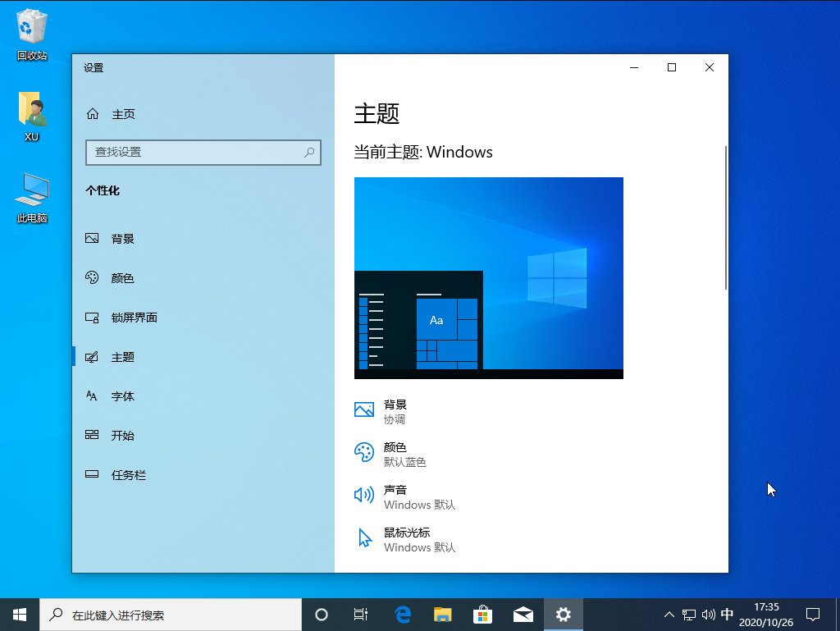
Task: Select Background in the Personalization sidebar
Action: (121, 238)
